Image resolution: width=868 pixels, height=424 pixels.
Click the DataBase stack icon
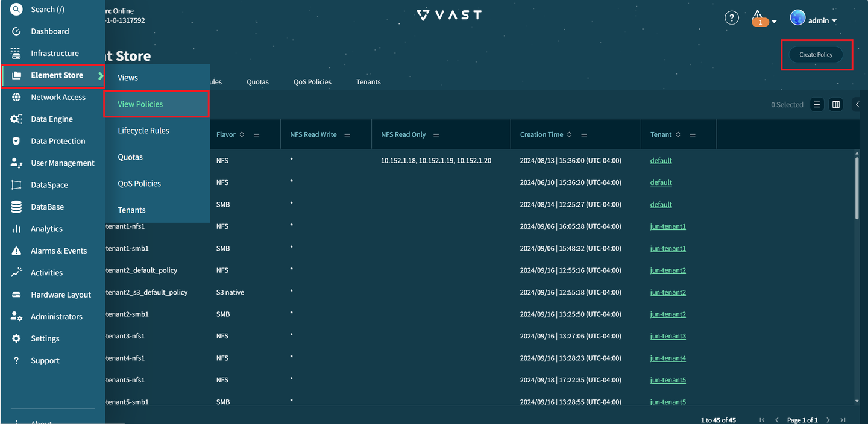click(16, 207)
